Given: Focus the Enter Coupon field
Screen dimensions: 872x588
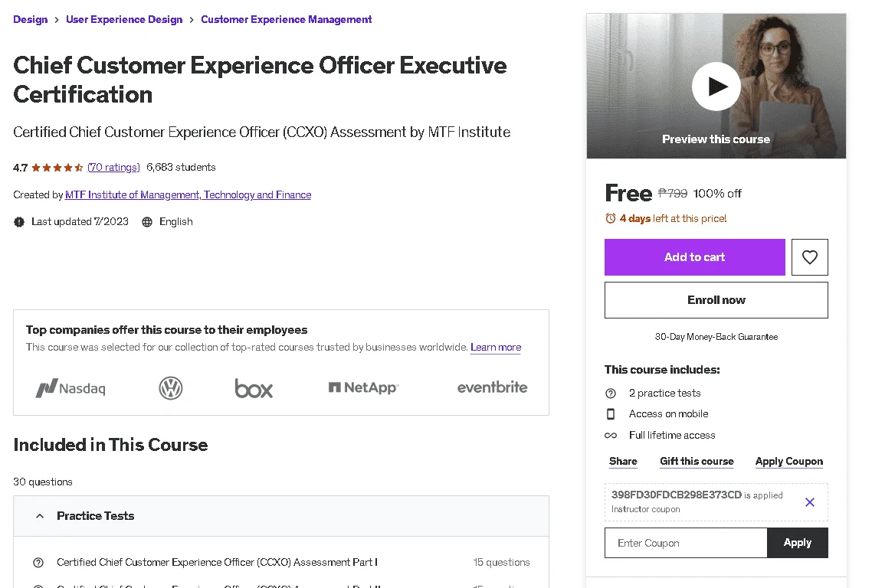Looking at the screenshot, I should point(686,543).
